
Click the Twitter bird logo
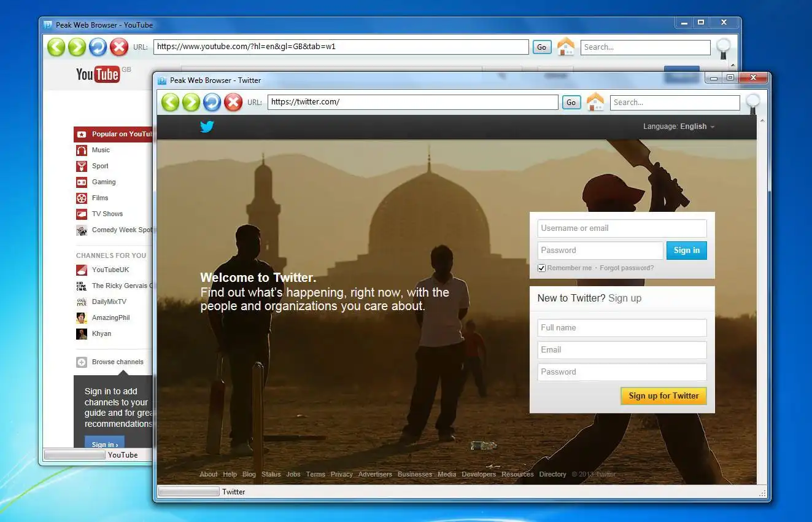click(x=207, y=127)
